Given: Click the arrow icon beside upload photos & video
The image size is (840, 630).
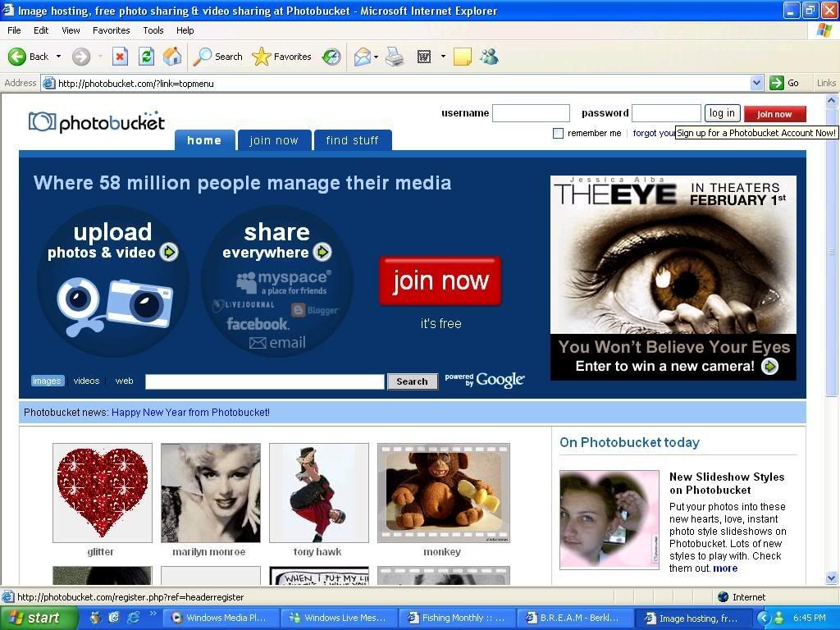Looking at the screenshot, I should pyautogui.click(x=169, y=252).
